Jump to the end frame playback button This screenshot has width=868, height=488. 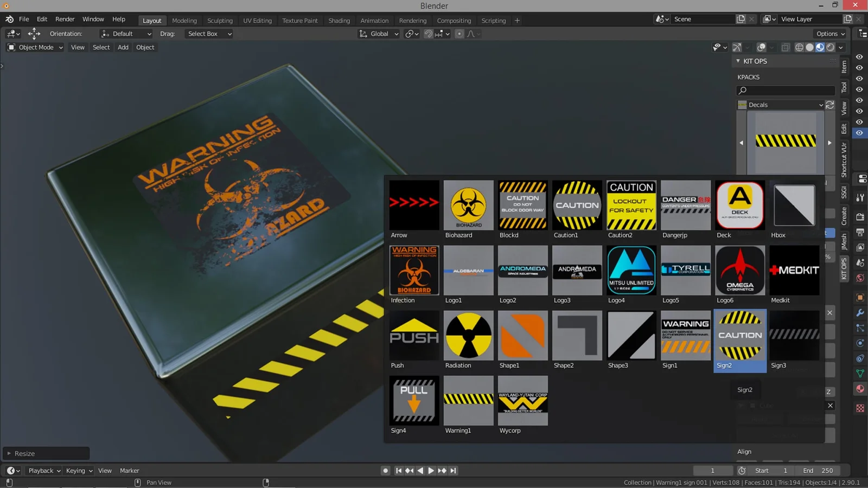(x=453, y=470)
